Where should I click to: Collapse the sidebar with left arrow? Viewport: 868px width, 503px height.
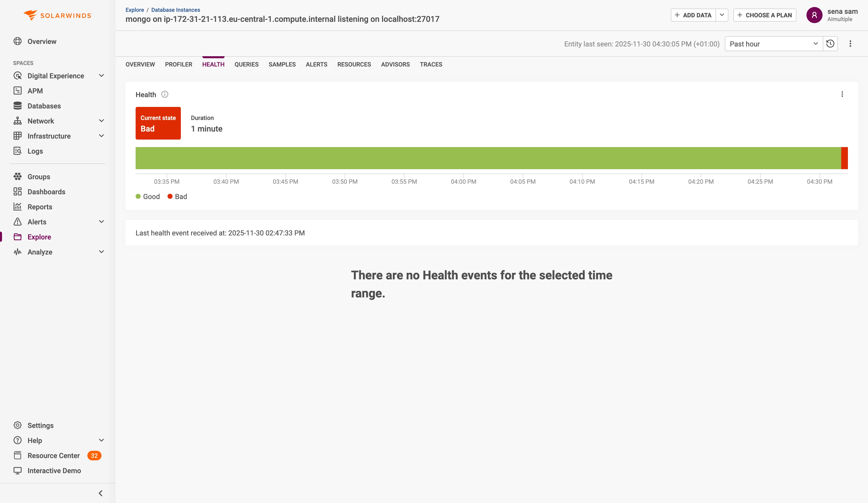(100, 493)
